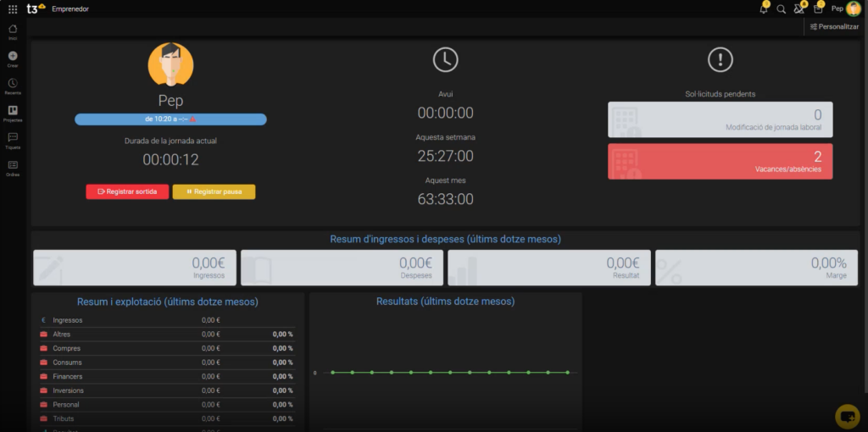Open the notifications bell
The width and height of the screenshot is (868, 432).
tap(764, 9)
